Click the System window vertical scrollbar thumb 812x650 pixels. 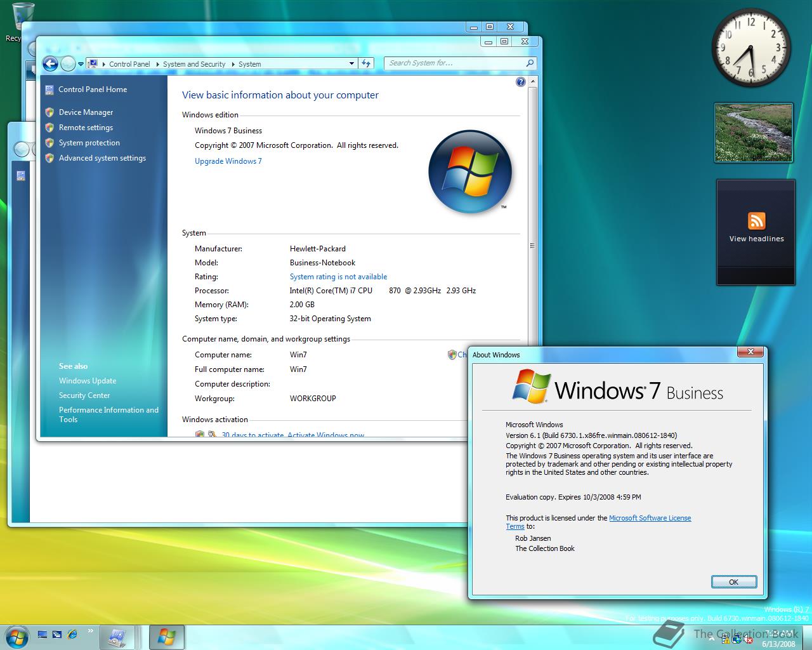click(532, 246)
